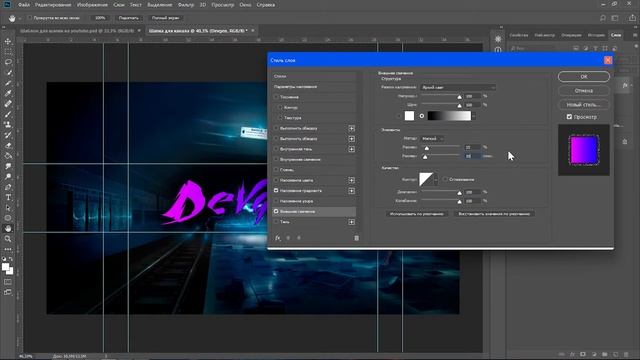Select the Ellipse shape tool
640x360 pixels.
(x=8, y=218)
